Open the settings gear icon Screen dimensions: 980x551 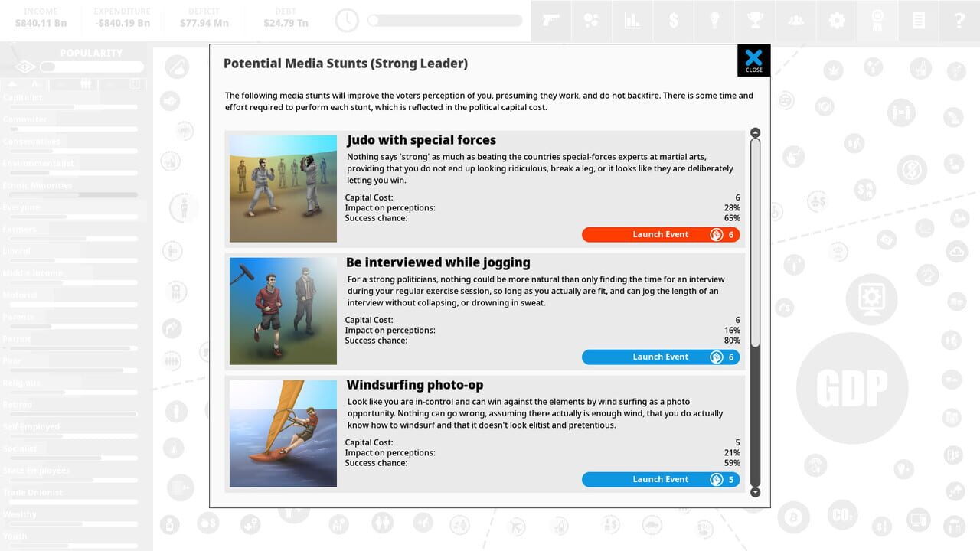837,21
